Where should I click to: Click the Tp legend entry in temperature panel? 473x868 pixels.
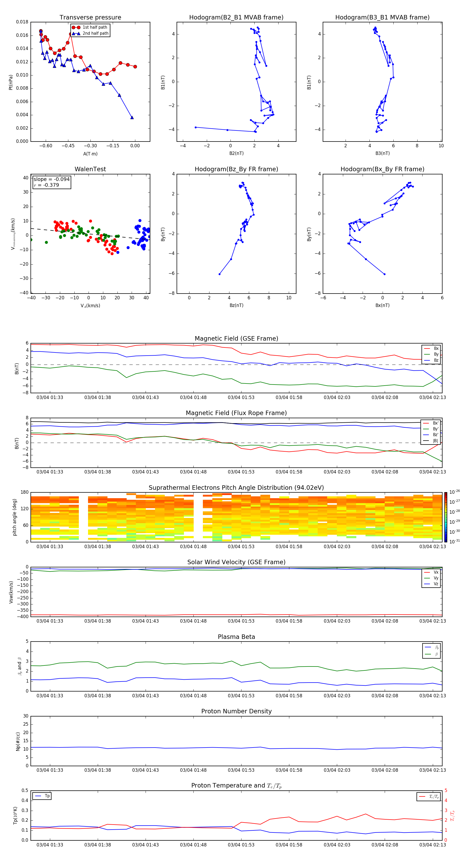42,796
